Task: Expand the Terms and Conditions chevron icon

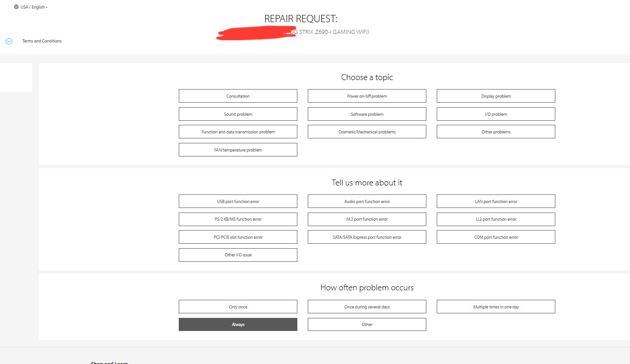Action: 9,41
